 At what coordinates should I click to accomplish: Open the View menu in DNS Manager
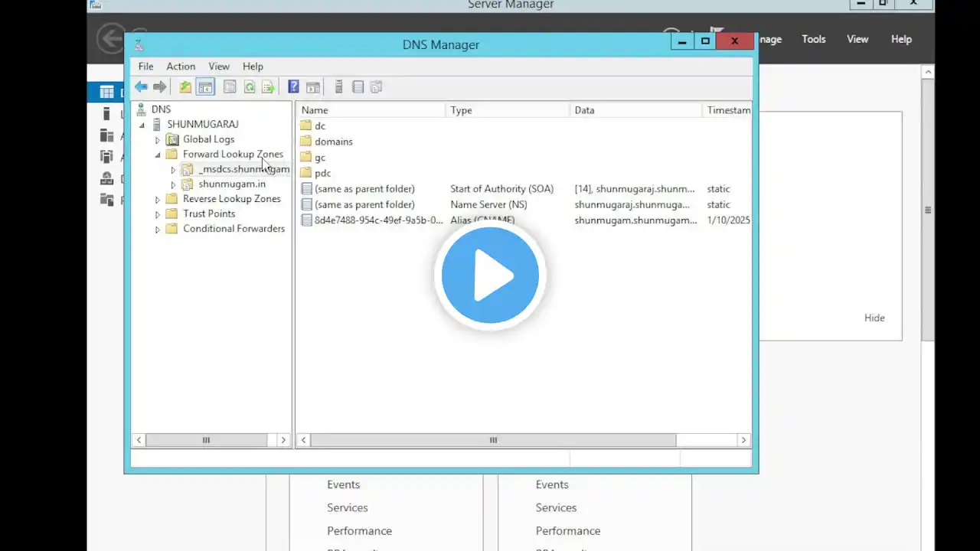point(219,67)
